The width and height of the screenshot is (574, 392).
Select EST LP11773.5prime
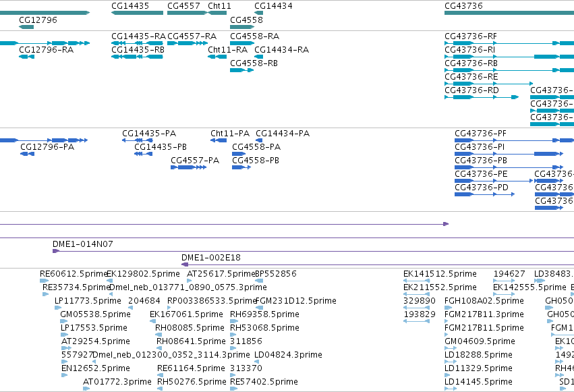click(88, 301)
